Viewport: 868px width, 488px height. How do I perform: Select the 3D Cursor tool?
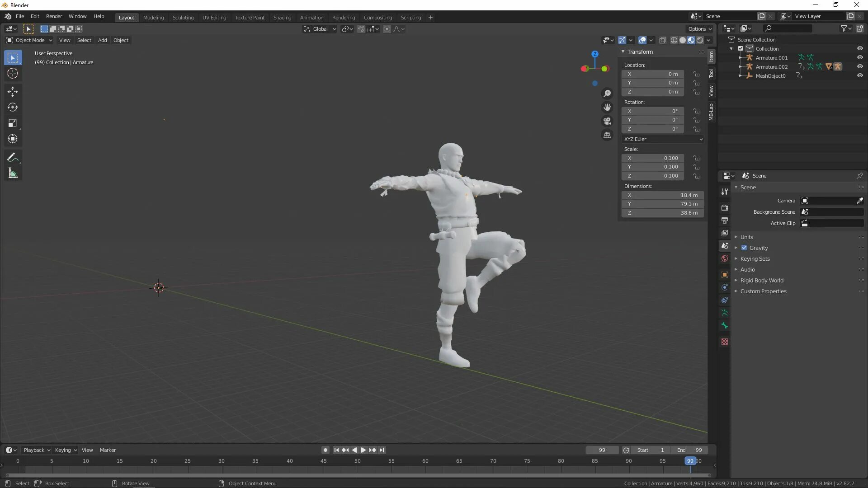click(13, 74)
